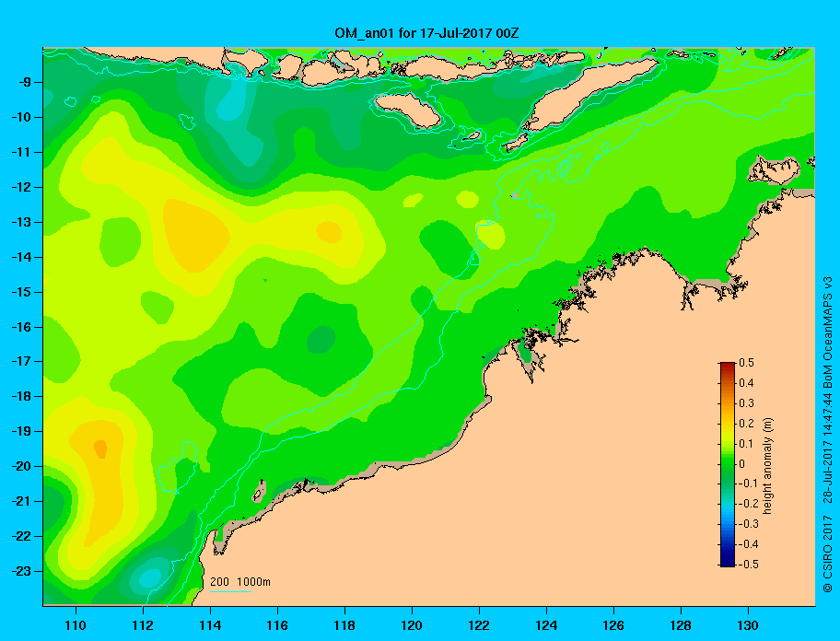Click the 0.5 colorbar tick label
This screenshot has width=840, height=641.
tap(747, 363)
